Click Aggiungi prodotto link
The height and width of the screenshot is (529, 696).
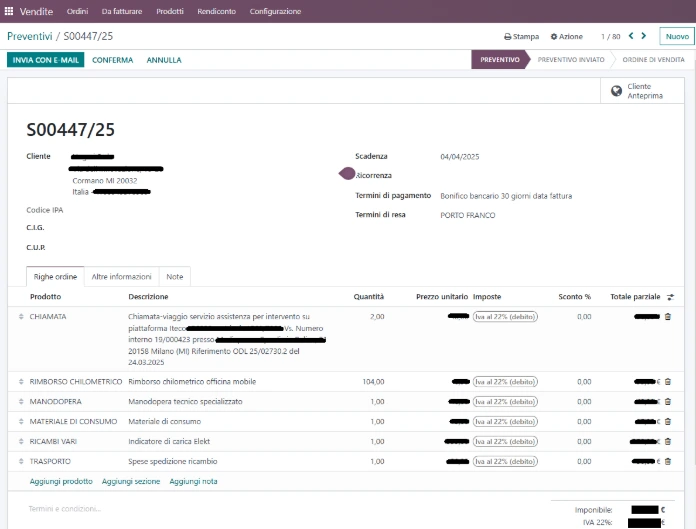61,481
